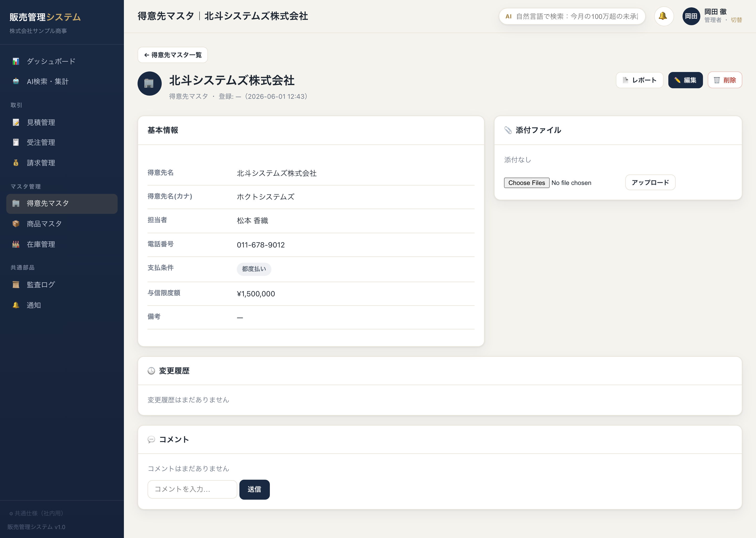Click the 切替 role switch link
The image size is (756, 538).
(736, 20)
